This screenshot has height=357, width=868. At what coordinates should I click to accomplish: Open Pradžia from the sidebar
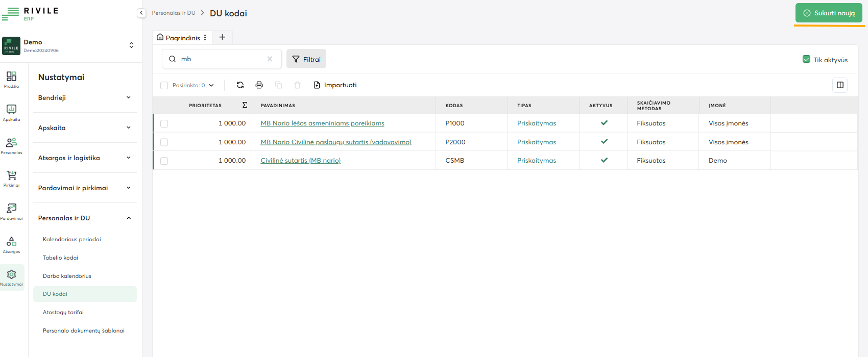[x=11, y=79]
